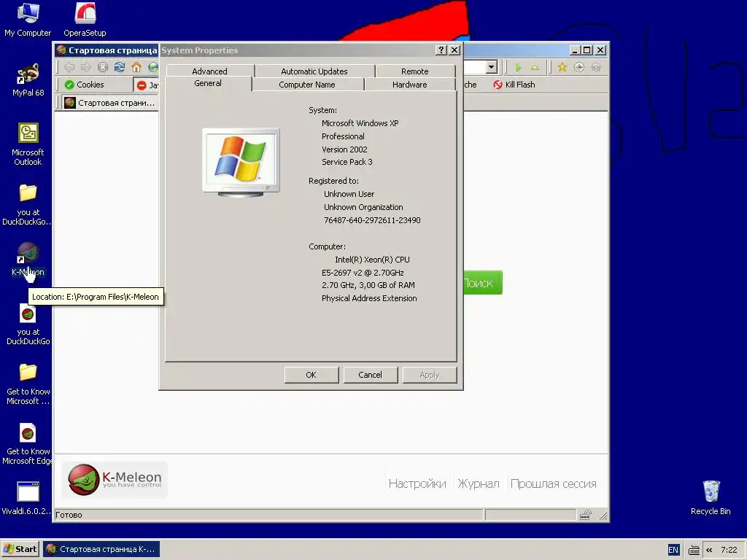747x560 pixels.
Task: Click the product ID 76487-640-2972611-23490
Action: click(x=372, y=220)
